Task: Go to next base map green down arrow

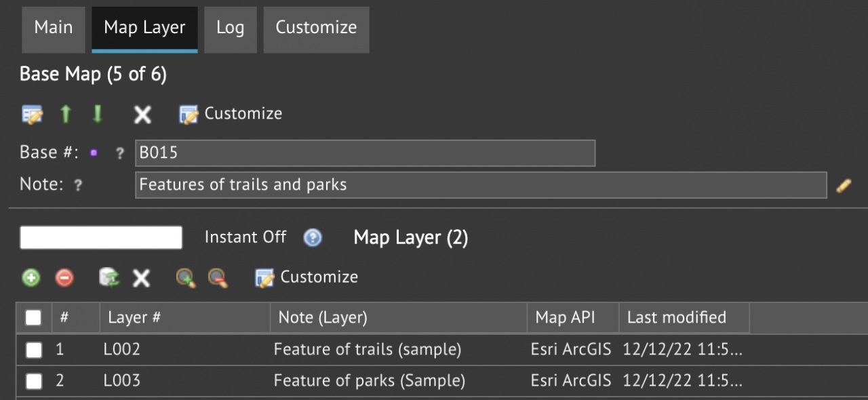Action: coord(97,114)
